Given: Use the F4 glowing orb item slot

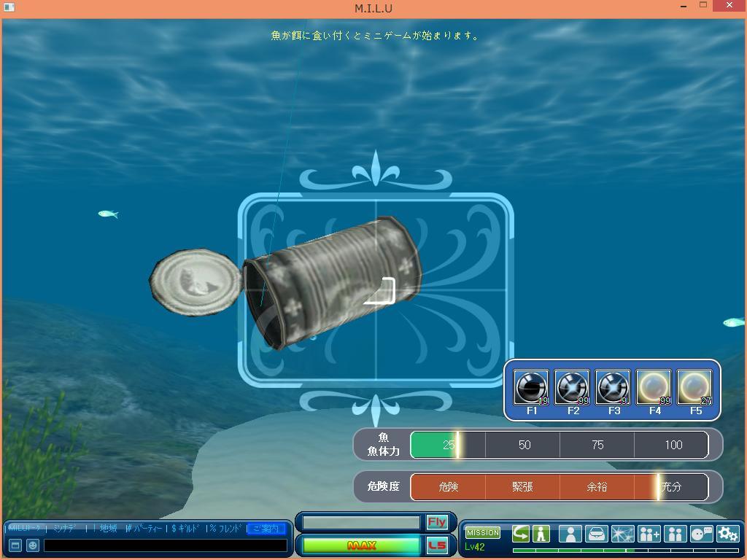Looking at the screenshot, I should [654, 386].
